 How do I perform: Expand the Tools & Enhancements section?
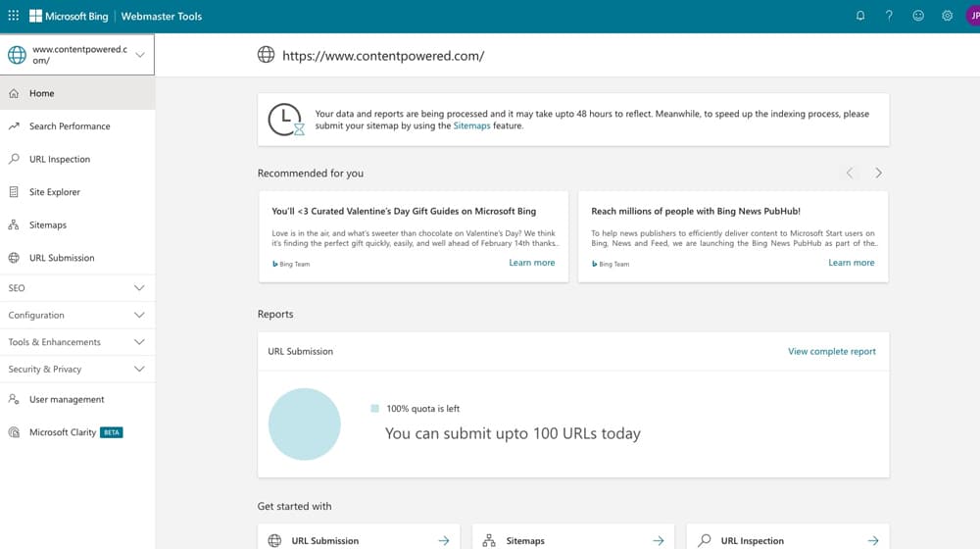click(x=77, y=342)
